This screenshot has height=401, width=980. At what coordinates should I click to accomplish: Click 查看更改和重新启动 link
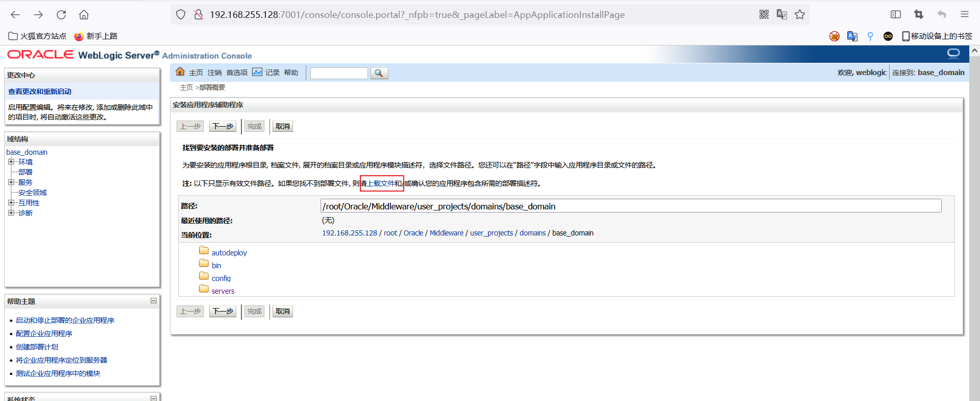click(x=40, y=91)
